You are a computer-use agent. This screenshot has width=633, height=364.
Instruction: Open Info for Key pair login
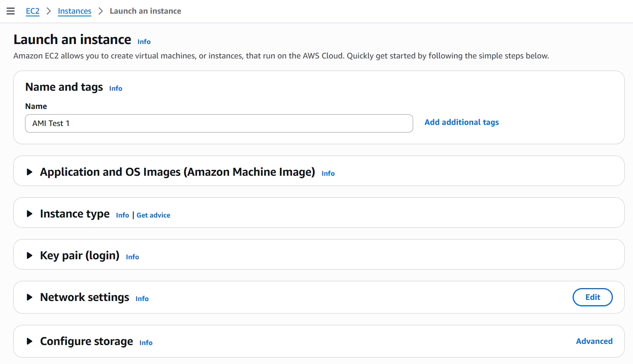click(132, 257)
